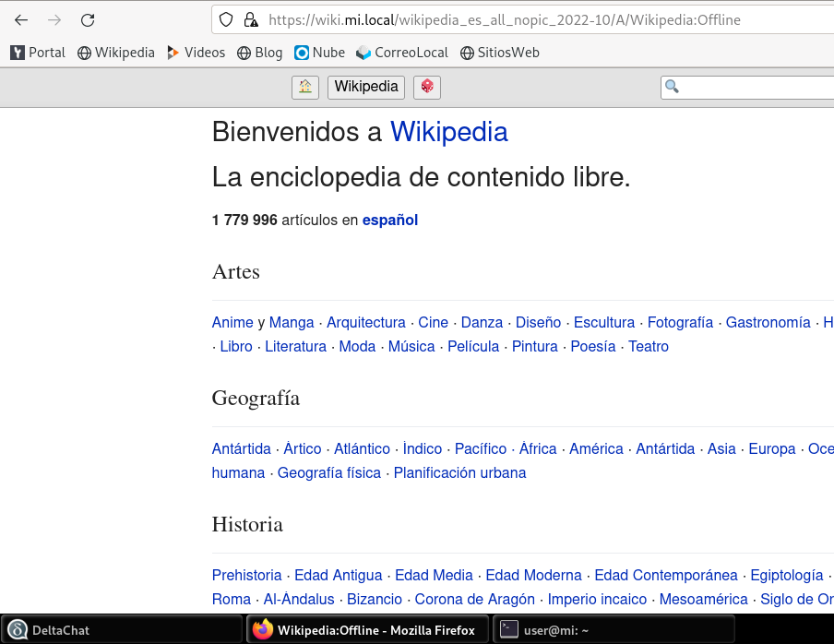Reload the current page
The image size is (834, 644).
(x=88, y=20)
